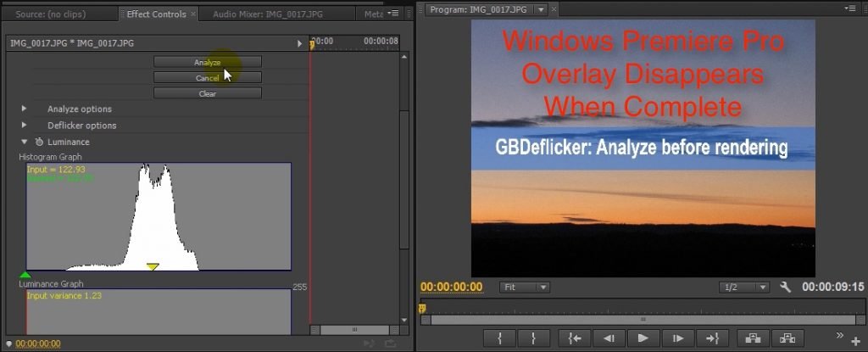
Task: Click the Program monitor playhead marker
Action: point(423,308)
